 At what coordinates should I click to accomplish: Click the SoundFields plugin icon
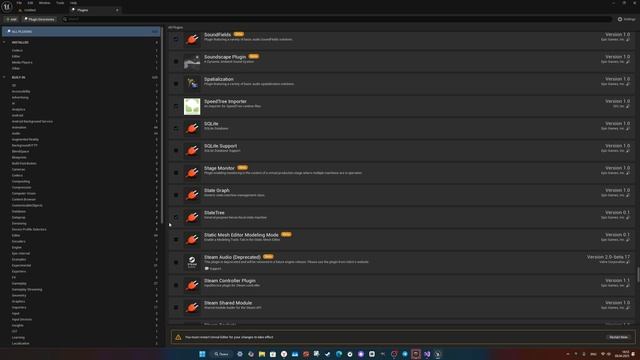[x=192, y=39]
